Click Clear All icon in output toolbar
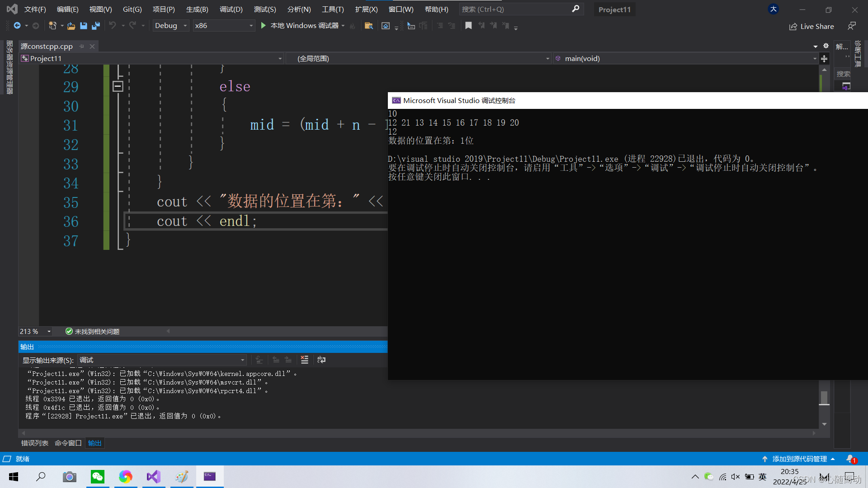 coord(305,360)
